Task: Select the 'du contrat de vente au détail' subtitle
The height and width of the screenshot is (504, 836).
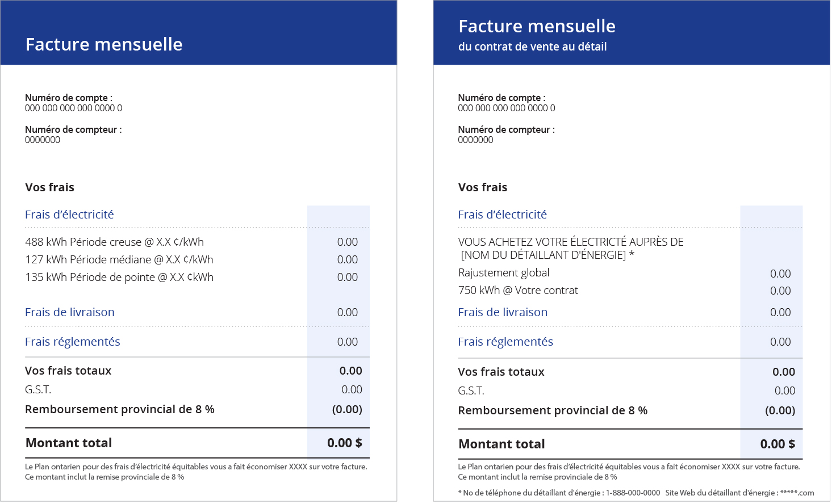Action: click(532, 47)
